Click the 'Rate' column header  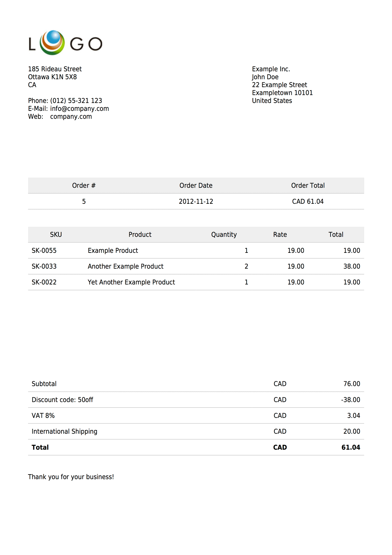click(280, 234)
